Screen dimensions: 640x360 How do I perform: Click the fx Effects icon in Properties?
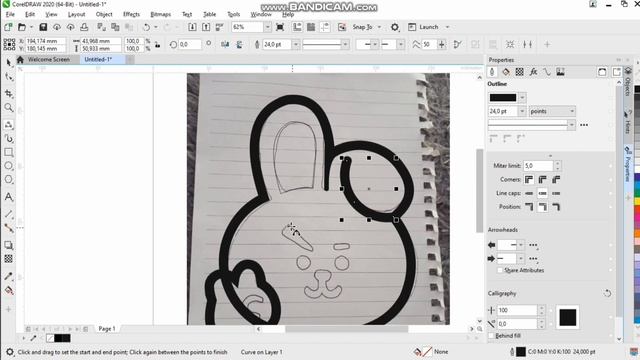click(533, 72)
